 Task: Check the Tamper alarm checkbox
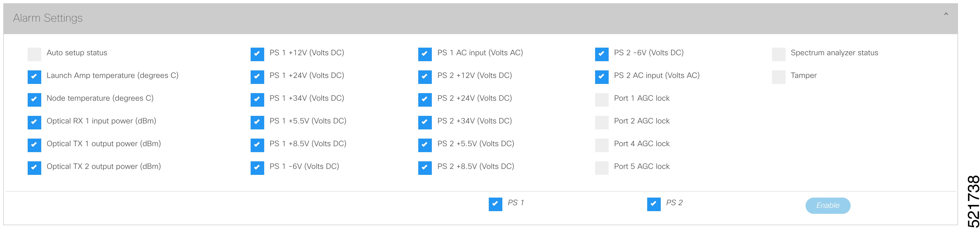(778, 77)
